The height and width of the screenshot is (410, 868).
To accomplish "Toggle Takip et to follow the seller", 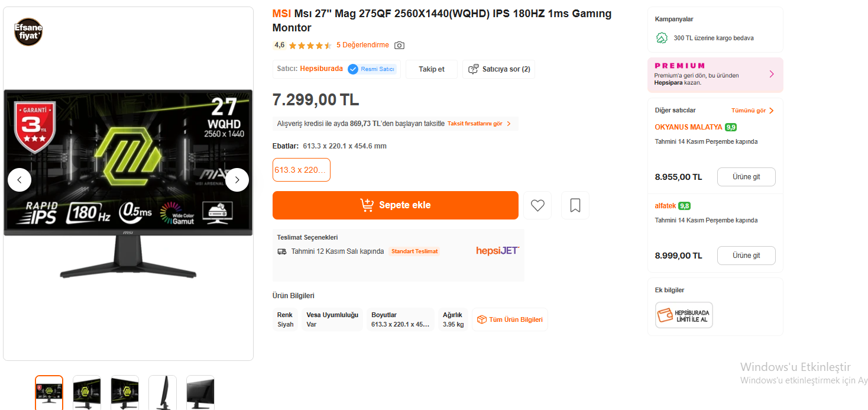I will 432,69.
